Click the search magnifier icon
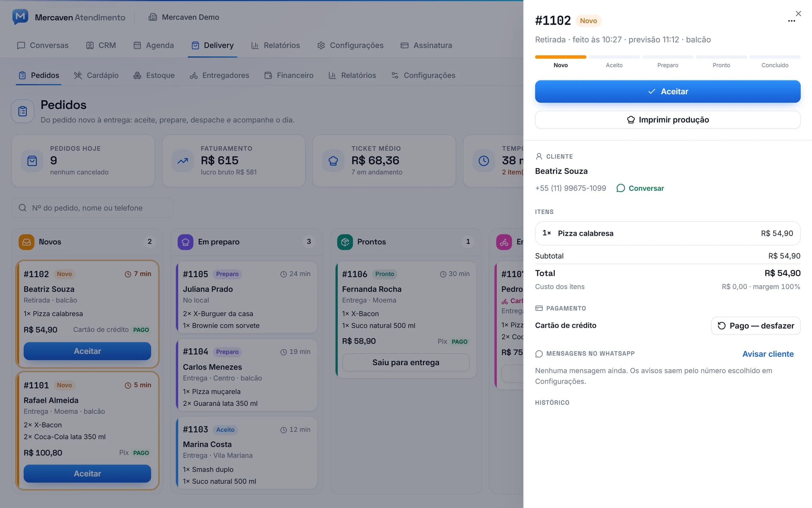Viewport: 812px width, 508px height. coord(23,208)
